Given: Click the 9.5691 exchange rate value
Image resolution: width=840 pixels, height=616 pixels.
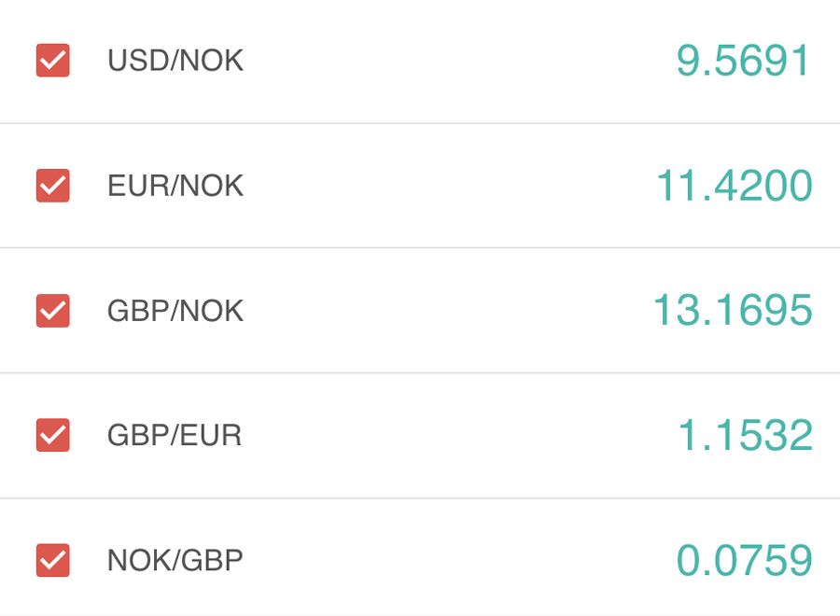Looking at the screenshot, I should pos(744,61).
